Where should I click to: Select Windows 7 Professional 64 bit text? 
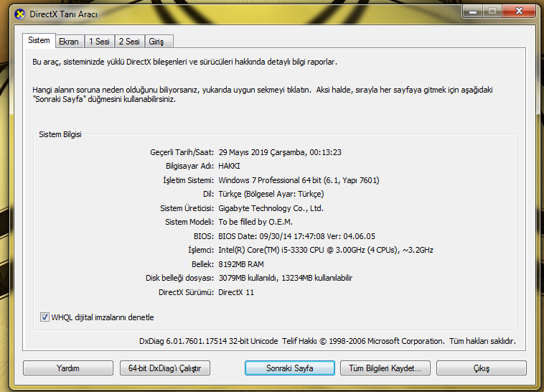tap(270, 180)
